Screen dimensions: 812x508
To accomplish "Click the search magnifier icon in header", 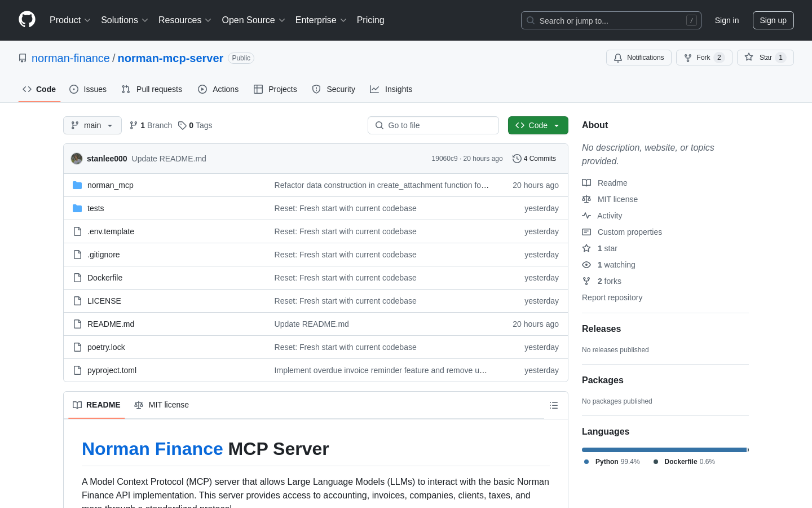I will click(x=531, y=20).
